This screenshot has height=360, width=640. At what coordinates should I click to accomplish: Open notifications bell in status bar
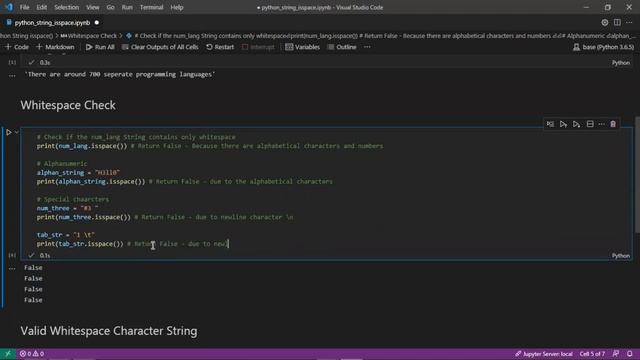(630, 354)
